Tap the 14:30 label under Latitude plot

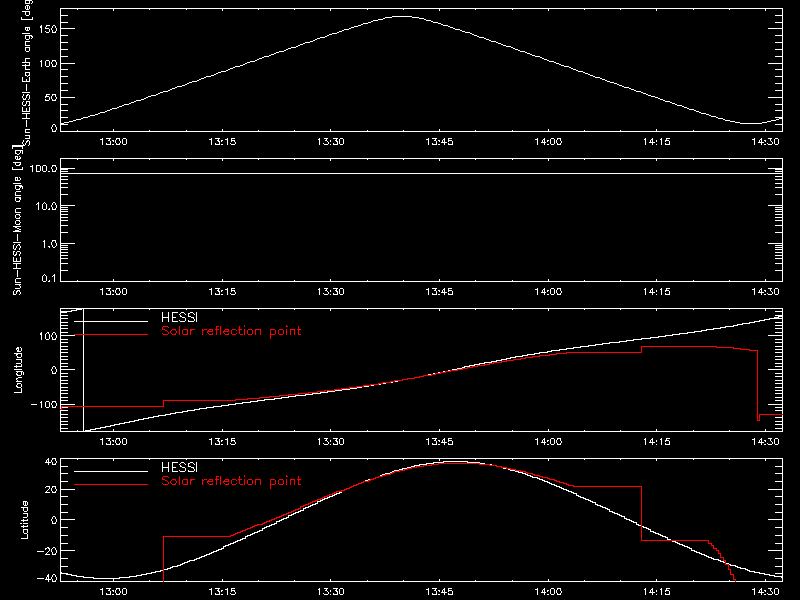(765, 592)
